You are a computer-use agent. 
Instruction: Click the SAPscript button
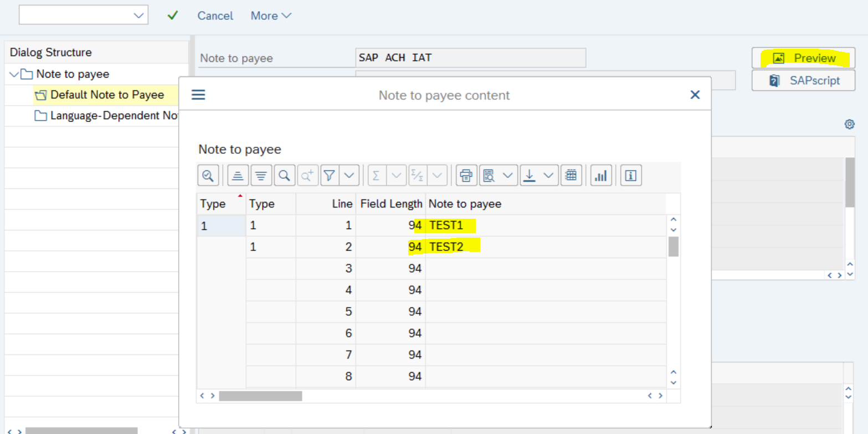click(804, 81)
